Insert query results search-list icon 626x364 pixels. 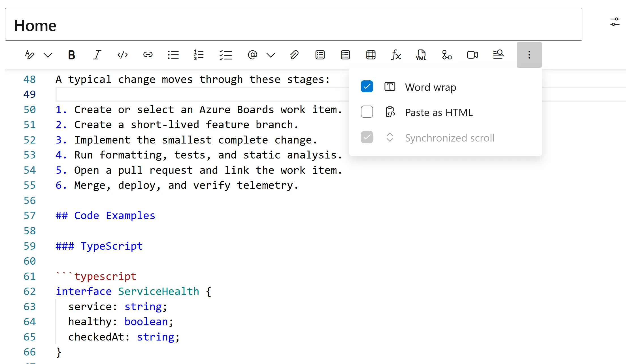click(x=498, y=54)
